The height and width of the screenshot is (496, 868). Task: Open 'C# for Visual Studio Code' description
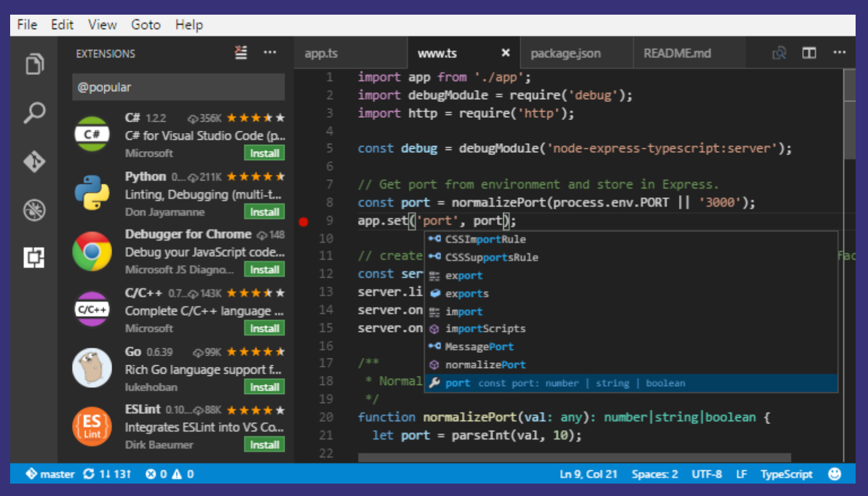205,136
